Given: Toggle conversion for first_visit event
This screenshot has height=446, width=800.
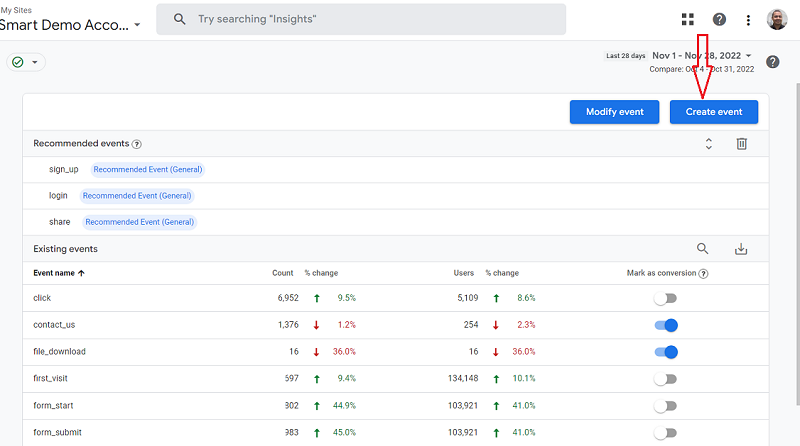Looking at the screenshot, I should [665, 379].
